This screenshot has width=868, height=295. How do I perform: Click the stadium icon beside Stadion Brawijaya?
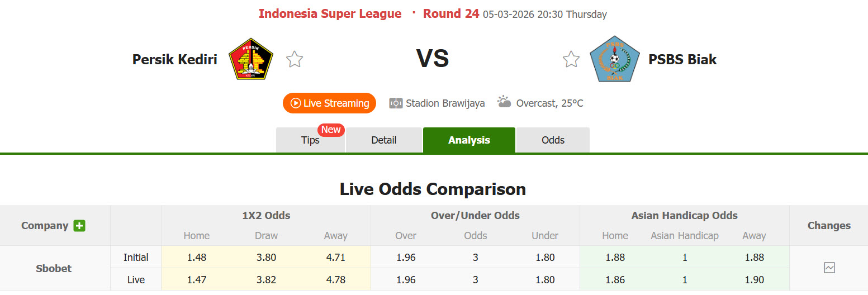click(x=396, y=103)
